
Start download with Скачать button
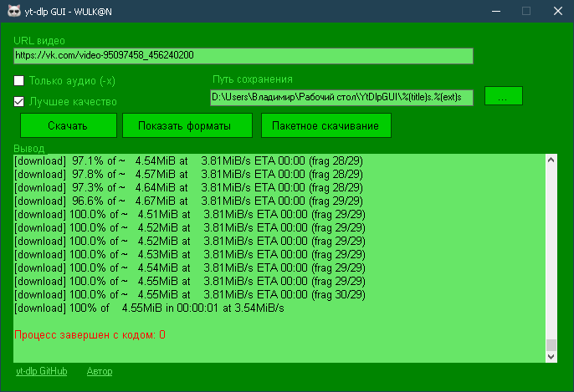click(69, 125)
